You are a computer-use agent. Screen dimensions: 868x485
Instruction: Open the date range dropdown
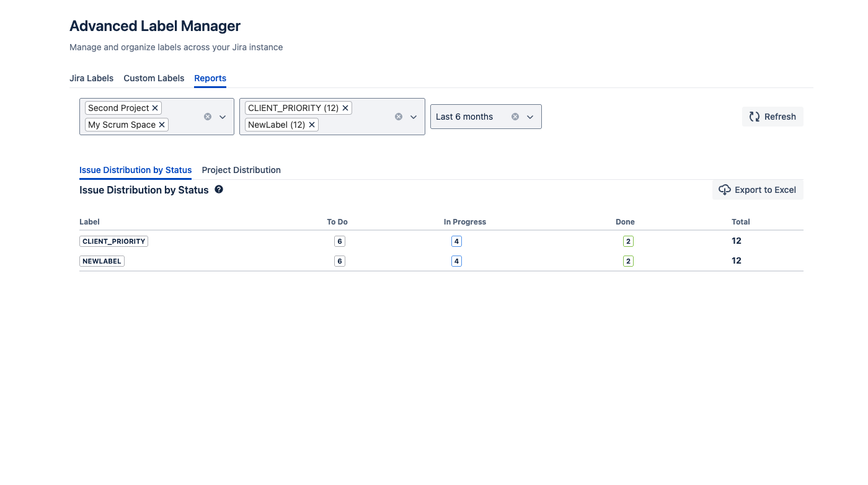(x=530, y=117)
